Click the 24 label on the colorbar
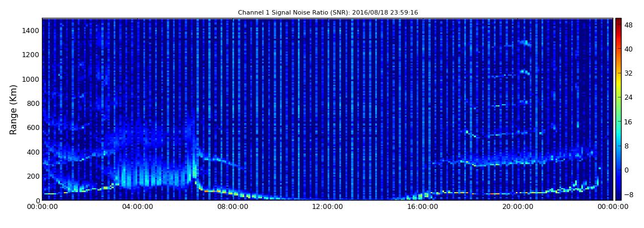Image resolution: width=644 pixels, height=228 pixels. [x=629, y=97]
